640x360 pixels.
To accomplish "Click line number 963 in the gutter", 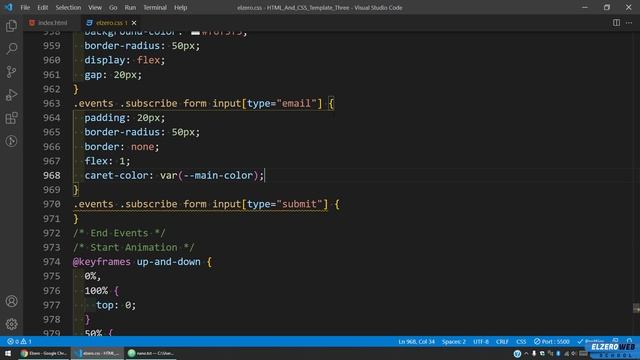I will (51, 103).
